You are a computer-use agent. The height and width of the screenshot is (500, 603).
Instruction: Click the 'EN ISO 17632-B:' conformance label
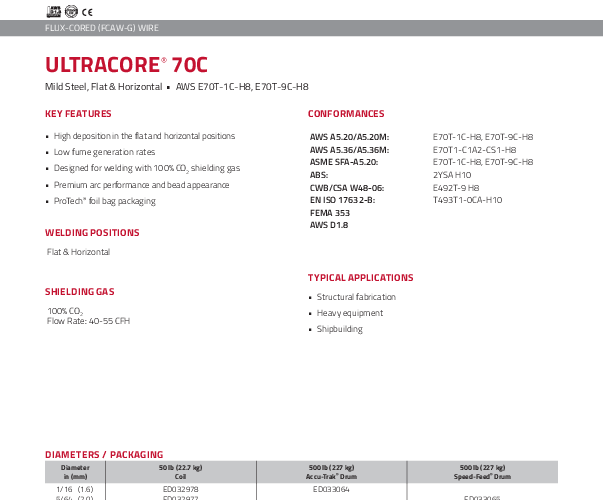point(343,200)
